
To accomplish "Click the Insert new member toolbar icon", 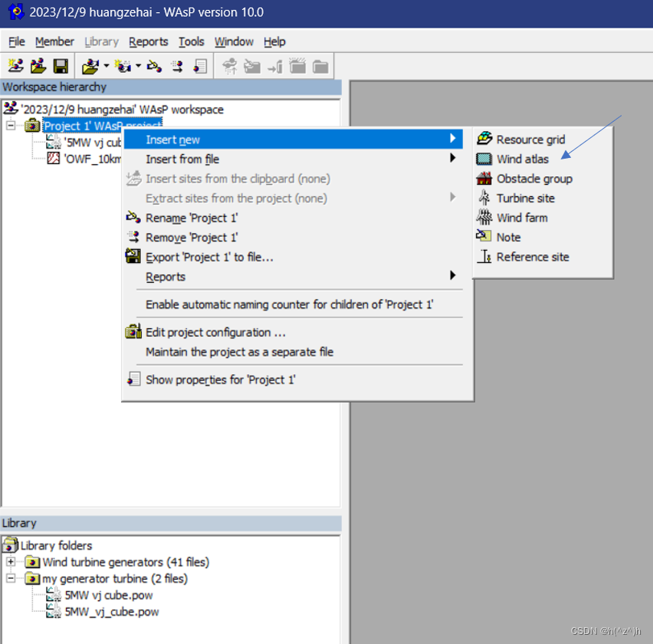I will [123, 66].
